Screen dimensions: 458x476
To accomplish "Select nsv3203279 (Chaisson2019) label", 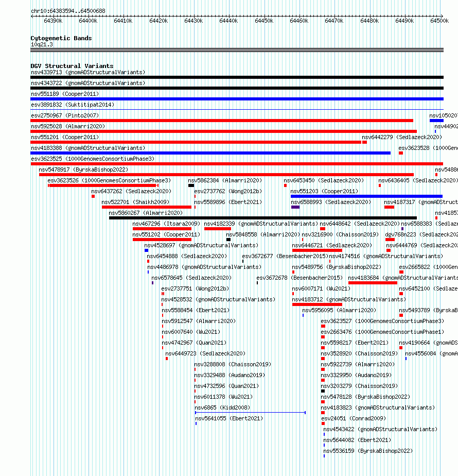I will click(359, 386).
